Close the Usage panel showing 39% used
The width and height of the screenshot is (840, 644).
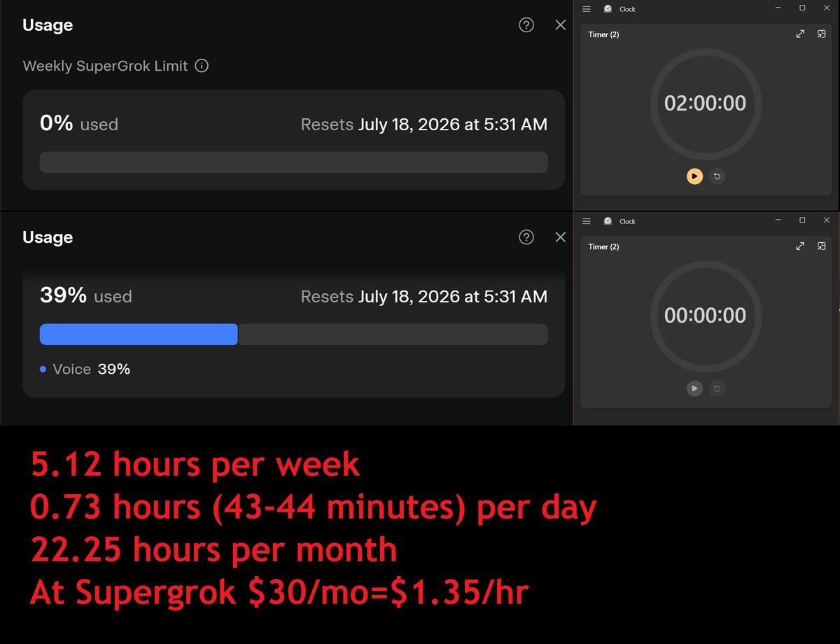(560, 237)
